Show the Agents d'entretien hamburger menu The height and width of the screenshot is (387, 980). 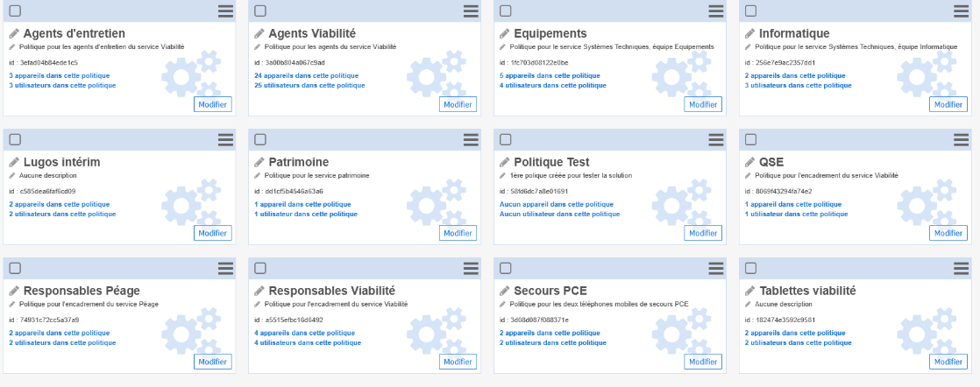point(225,11)
